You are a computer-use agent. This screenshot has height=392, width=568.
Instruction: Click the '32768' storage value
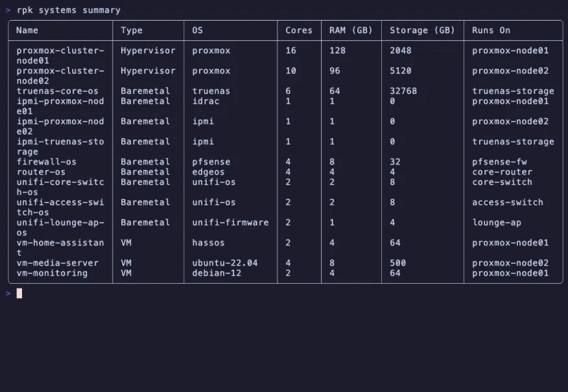coord(403,91)
